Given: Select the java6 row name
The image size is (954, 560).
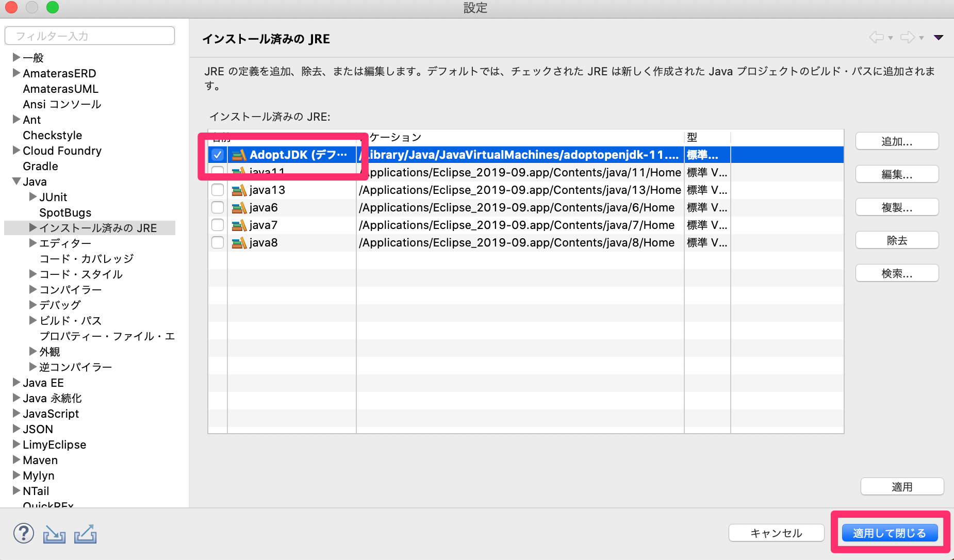Looking at the screenshot, I should tap(264, 208).
